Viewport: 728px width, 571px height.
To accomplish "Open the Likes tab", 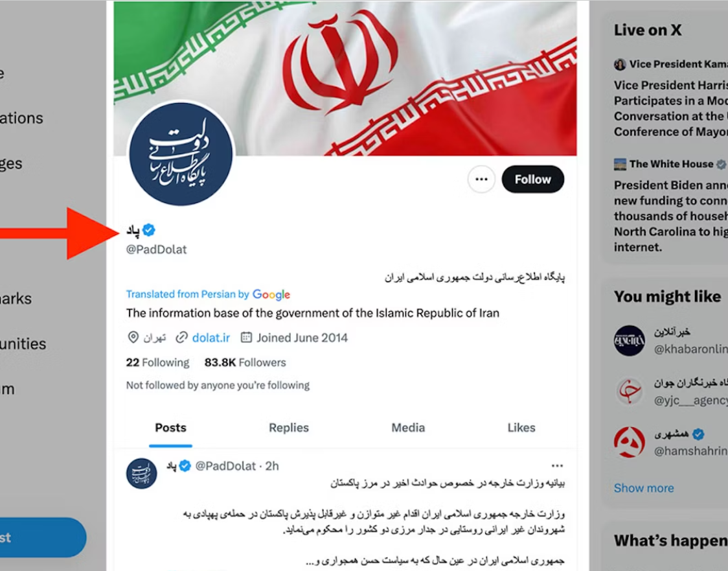I will click(x=521, y=427).
